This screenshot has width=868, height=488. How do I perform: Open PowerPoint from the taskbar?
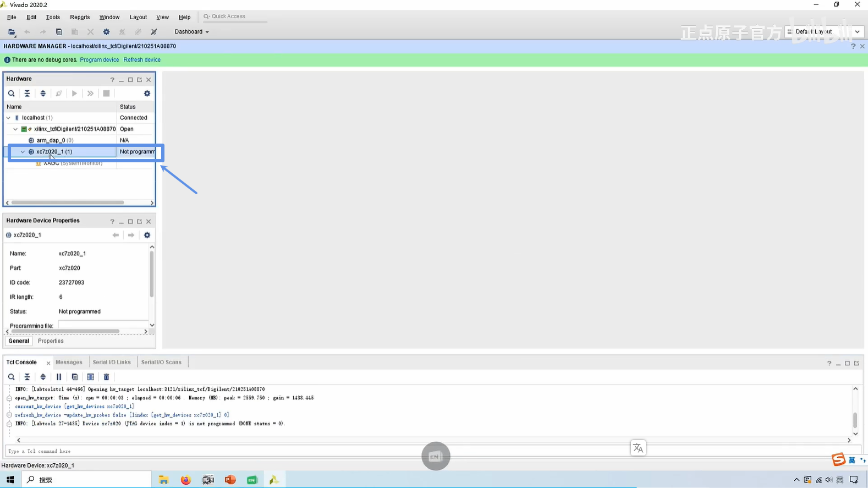[x=230, y=480]
